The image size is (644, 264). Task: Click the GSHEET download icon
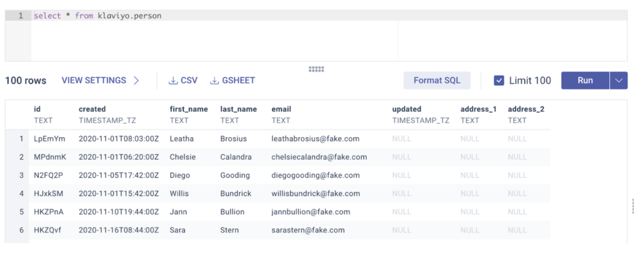point(214,80)
